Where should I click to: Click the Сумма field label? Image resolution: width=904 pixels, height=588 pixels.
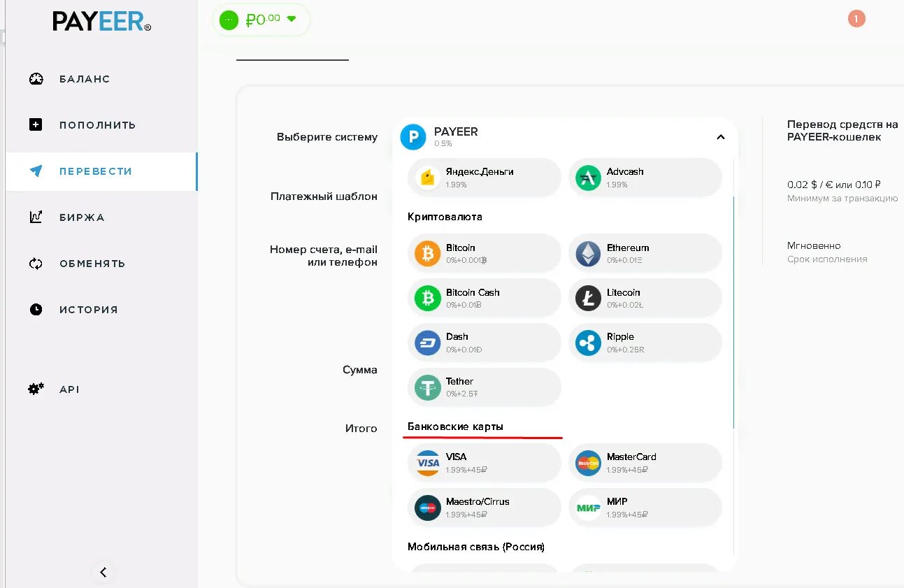click(360, 370)
